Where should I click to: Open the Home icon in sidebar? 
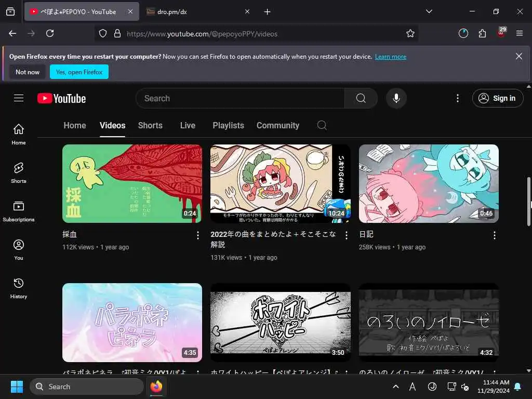coord(19,135)
